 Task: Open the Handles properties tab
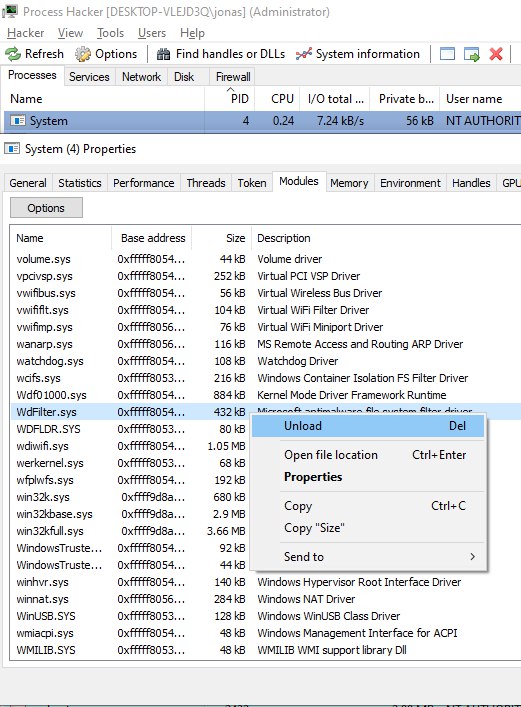pyautogui.click(x=471, y=183)
